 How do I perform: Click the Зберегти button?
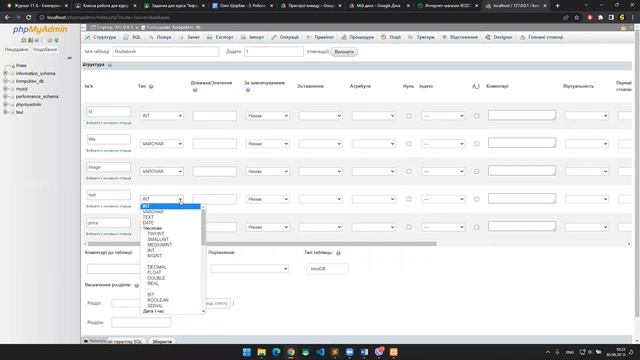(x=162, y=341)
